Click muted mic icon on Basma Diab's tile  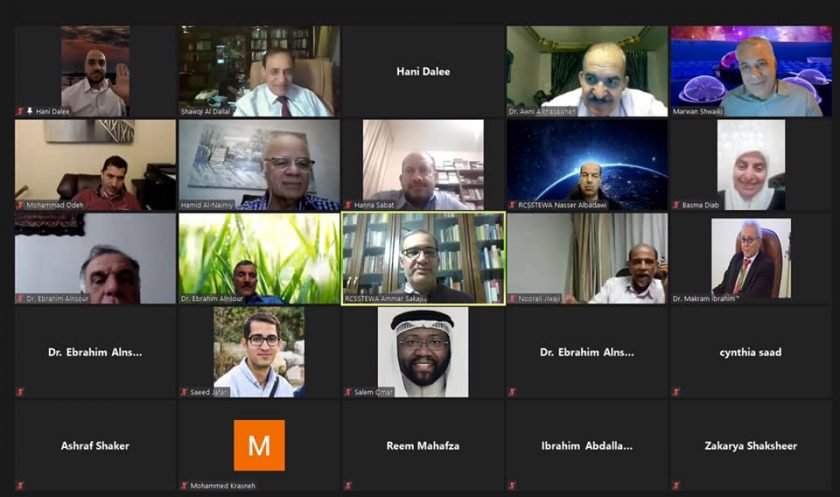pyautogui.click(x=676, y=205)
